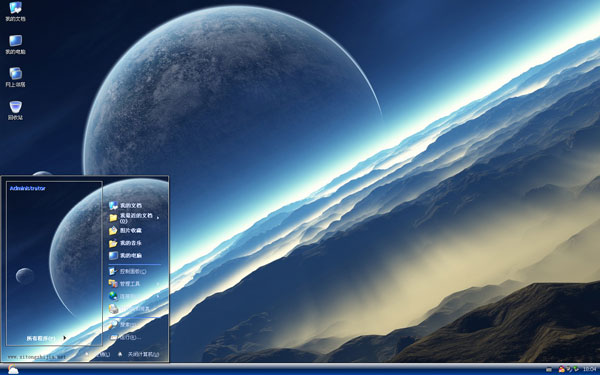This screenshot has height=375, width=600.
Task: Open the 网上邻居 desktop icon
Action: (15, 77)
